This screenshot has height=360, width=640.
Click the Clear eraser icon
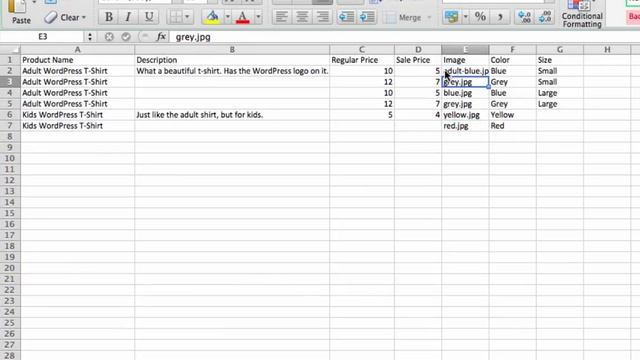(x=51, y=17)
